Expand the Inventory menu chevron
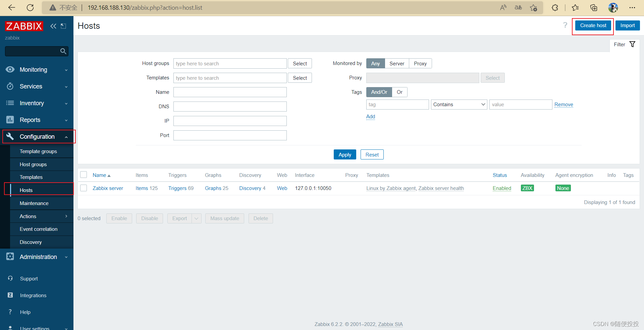This screenshot has width=644, height=330. (66, 104)
